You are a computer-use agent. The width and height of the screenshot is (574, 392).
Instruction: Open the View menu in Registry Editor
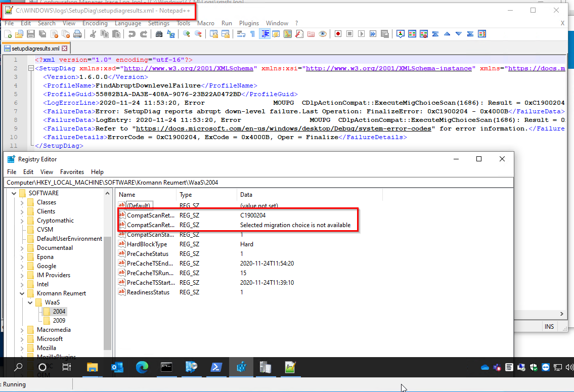47,172
